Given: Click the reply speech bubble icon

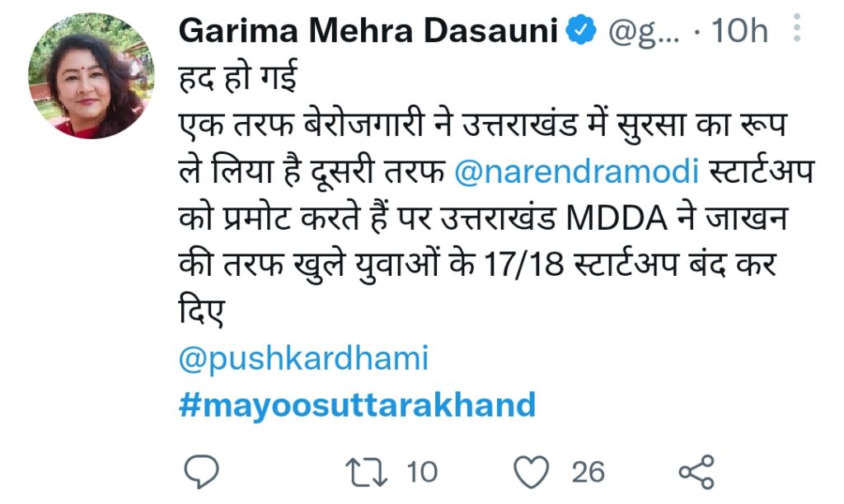Looking at the screenshot, I should (199, 471).
